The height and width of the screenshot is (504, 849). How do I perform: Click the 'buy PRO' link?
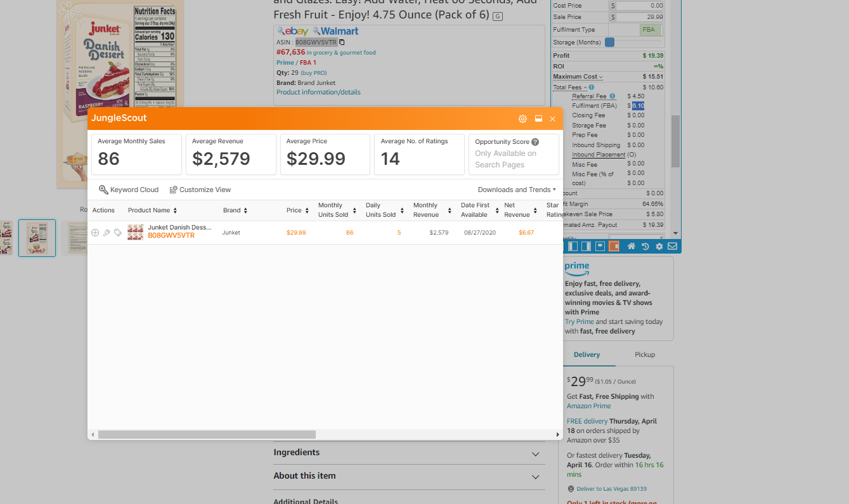[x=314, y=73]
